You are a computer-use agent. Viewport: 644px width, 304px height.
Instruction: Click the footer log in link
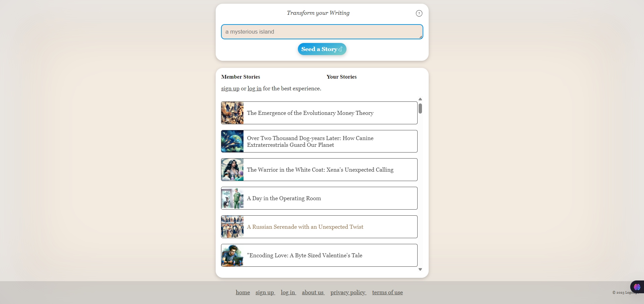coord(288,293)
